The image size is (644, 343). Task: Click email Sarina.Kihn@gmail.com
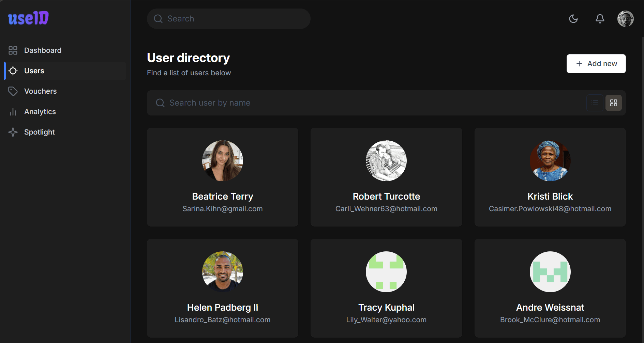pos(223,209)
